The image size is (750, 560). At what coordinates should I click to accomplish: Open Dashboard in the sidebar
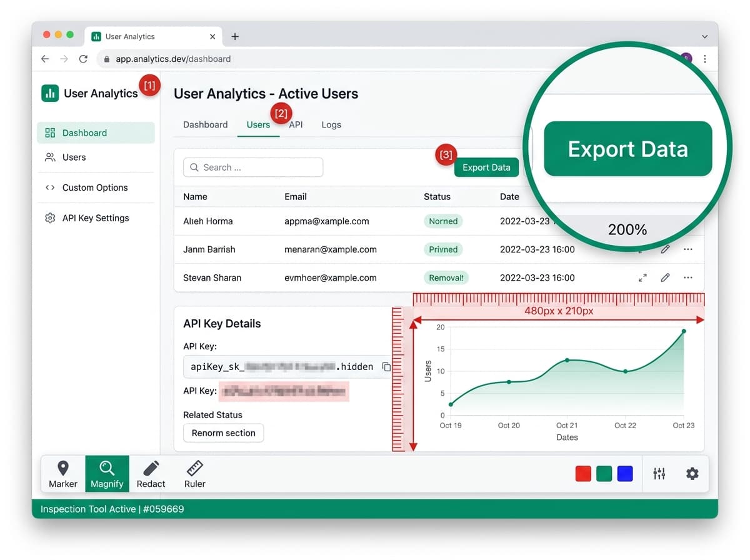point(96,132)
